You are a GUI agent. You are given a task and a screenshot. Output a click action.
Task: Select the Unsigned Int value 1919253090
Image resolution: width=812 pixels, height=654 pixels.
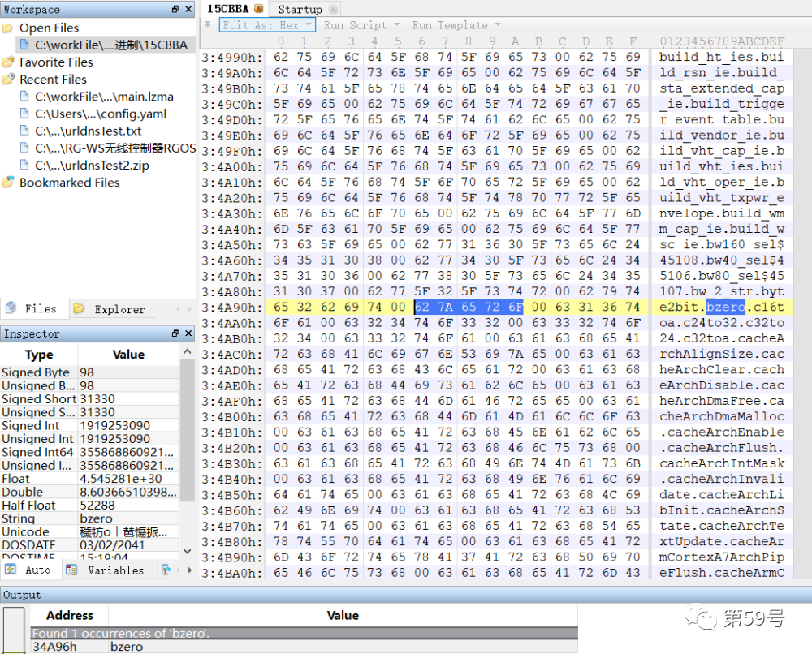[x=114, y=439]
